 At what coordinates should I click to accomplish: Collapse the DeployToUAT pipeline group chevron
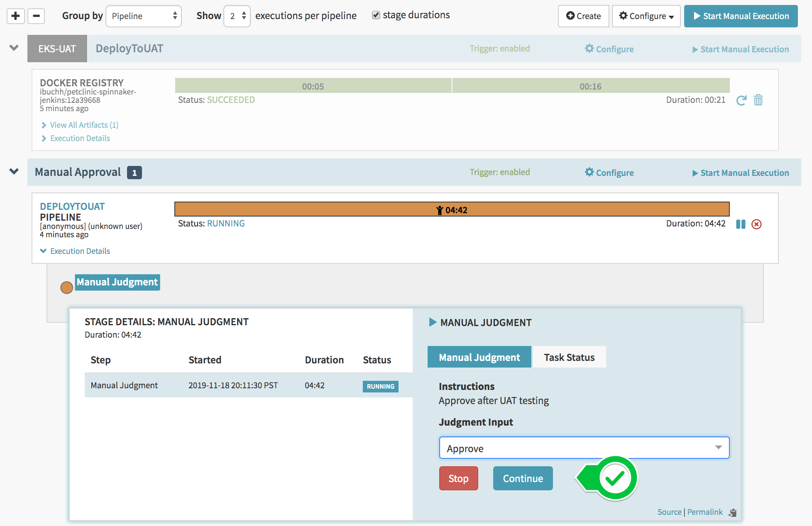pyautogui.click(x=14, y=48)
